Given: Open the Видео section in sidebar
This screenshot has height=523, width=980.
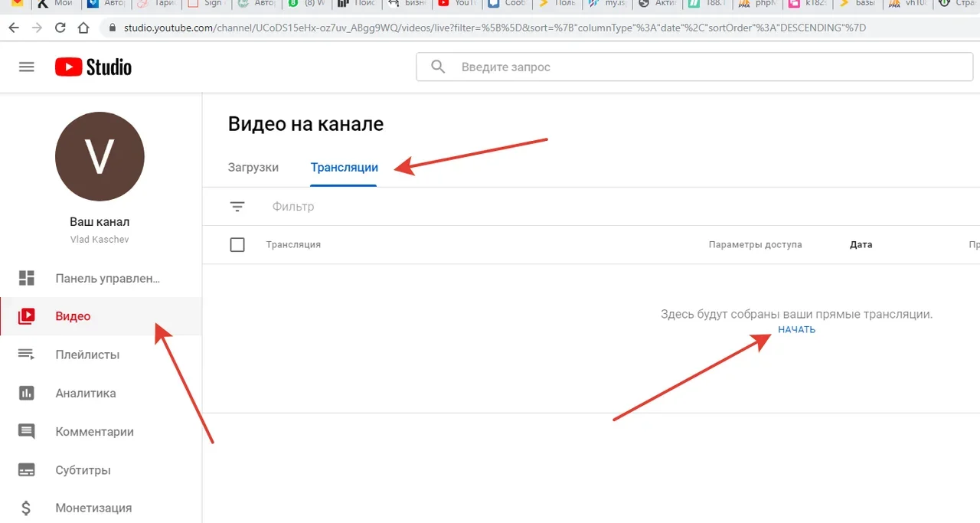Looking at the screenshot, I should [73, 316].
